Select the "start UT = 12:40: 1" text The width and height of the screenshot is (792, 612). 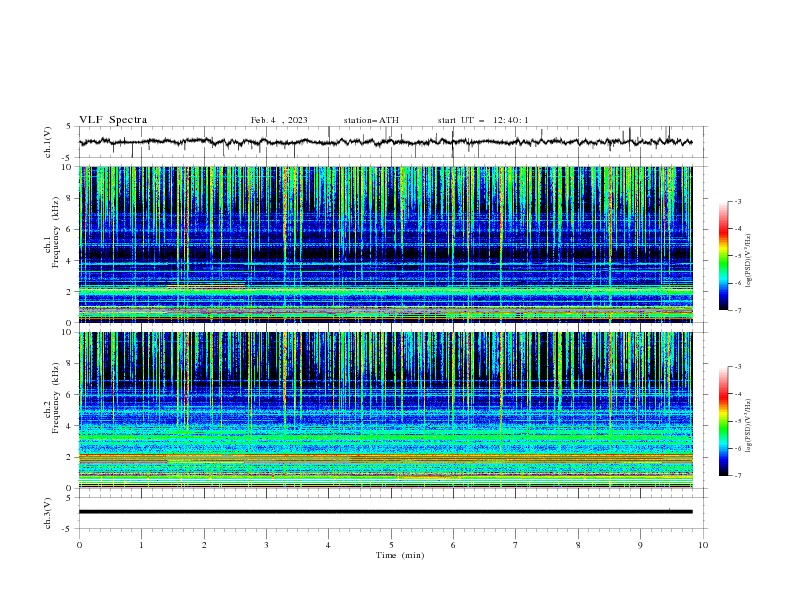pyautogui.click(x=483, y=120)
